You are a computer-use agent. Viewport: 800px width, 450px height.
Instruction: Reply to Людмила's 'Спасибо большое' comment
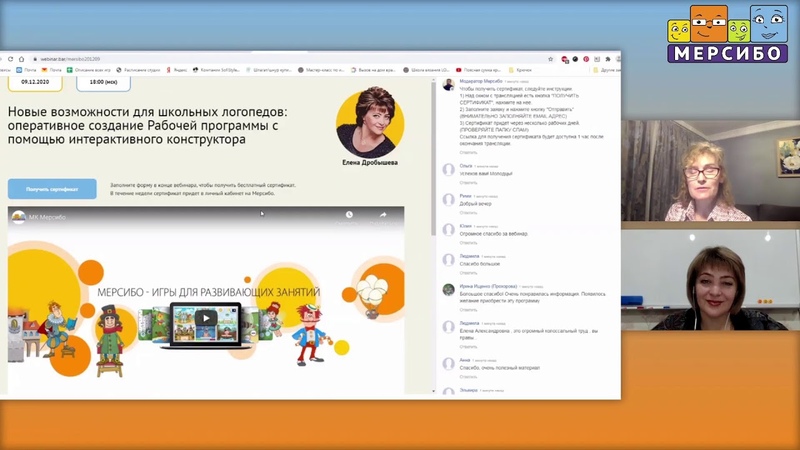(468, 273)
